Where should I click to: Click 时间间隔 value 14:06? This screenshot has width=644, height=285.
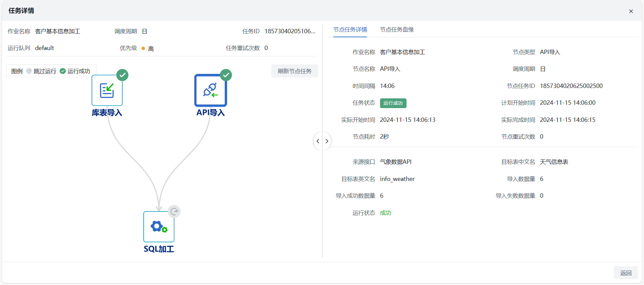click(x=387, y=86)
